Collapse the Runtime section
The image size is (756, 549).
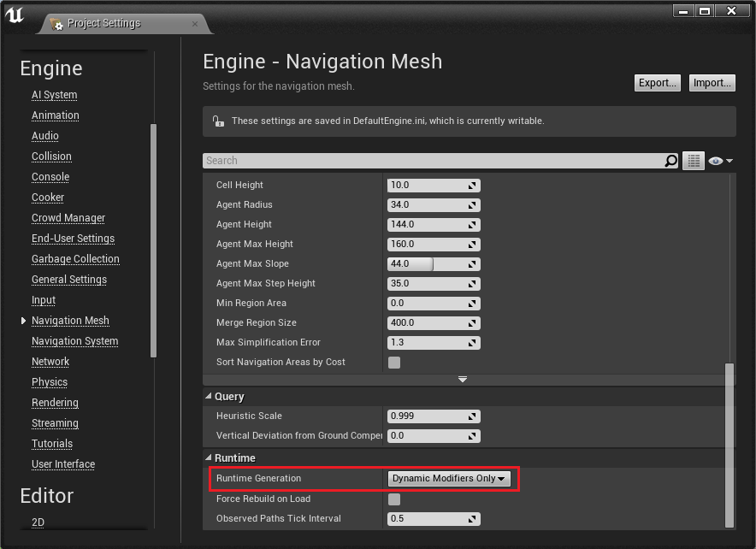209,457
